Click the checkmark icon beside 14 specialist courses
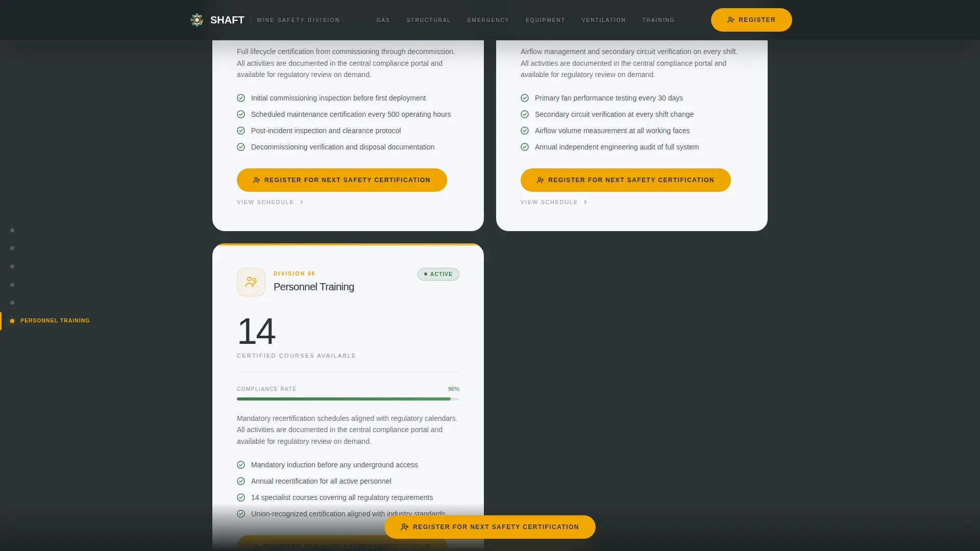 coord(241,497)
